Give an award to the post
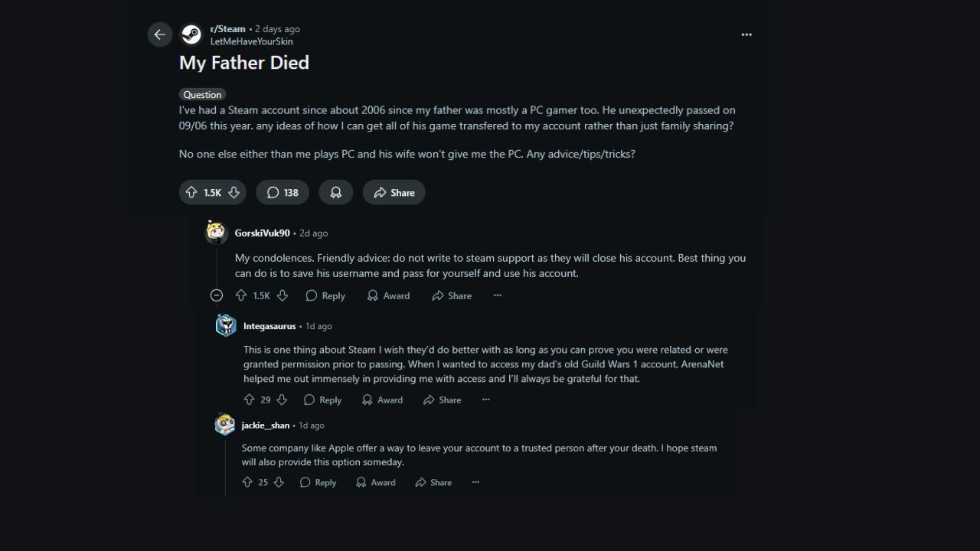Image resolution: width=980 pixels, height=551 pixels. tap(335, 193)
